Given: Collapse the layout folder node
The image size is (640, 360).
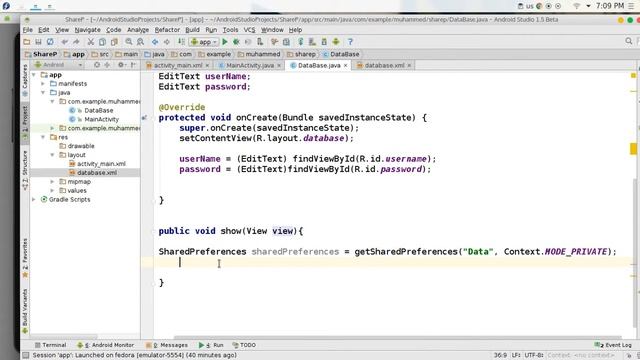Looking at the screenshot, I should 52,155.
